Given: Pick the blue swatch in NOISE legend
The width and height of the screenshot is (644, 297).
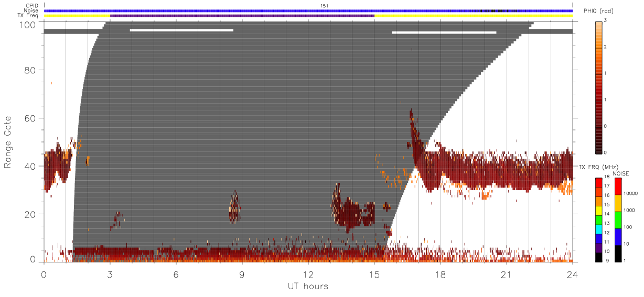Looking at the screenshot, I should [619, 237].
